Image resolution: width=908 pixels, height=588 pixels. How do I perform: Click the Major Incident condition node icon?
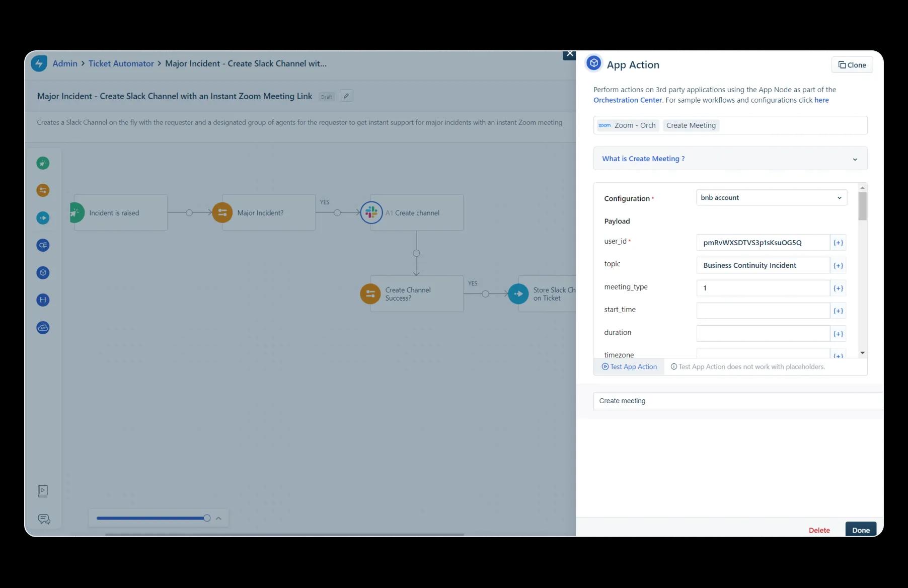pyautogui.click(x=222, y=212)
